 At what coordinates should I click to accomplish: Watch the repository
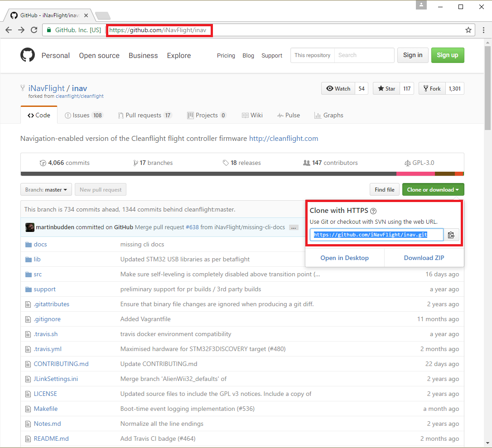click(338, 88)
